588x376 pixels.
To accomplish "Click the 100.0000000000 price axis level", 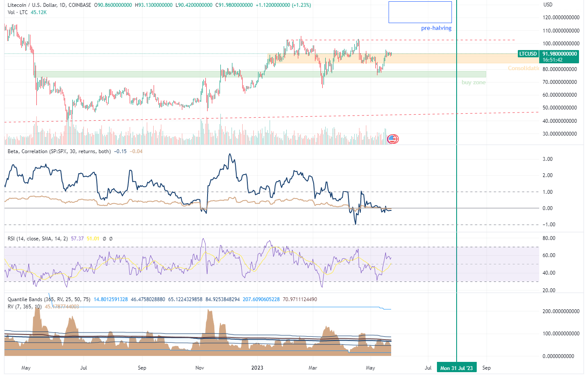I will point(561,44).
